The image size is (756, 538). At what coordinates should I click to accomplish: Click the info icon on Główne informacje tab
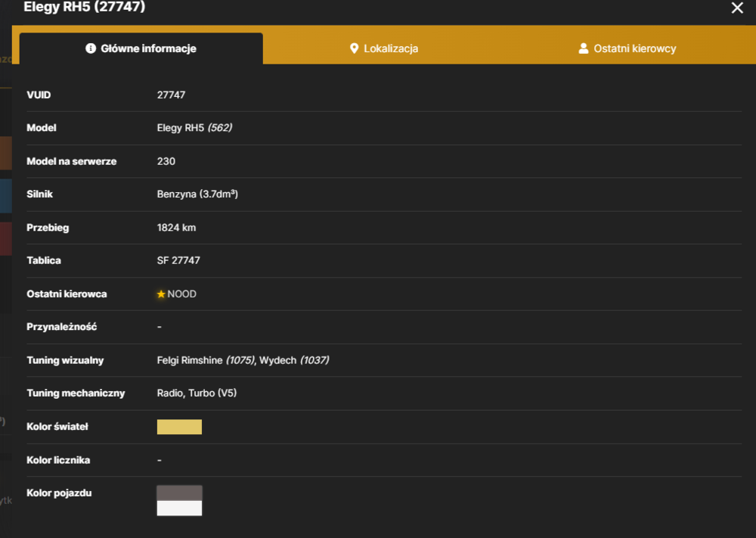[x=91, y=48]
